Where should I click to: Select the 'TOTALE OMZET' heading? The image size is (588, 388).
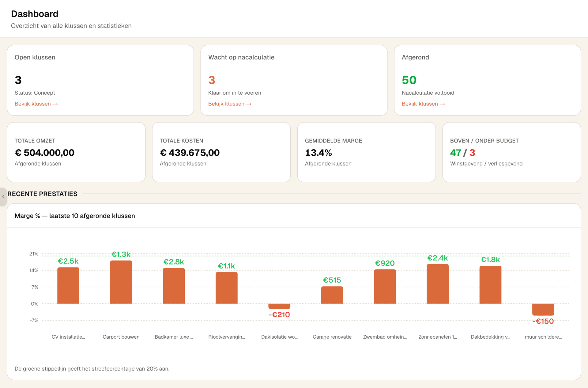[35, 141]
